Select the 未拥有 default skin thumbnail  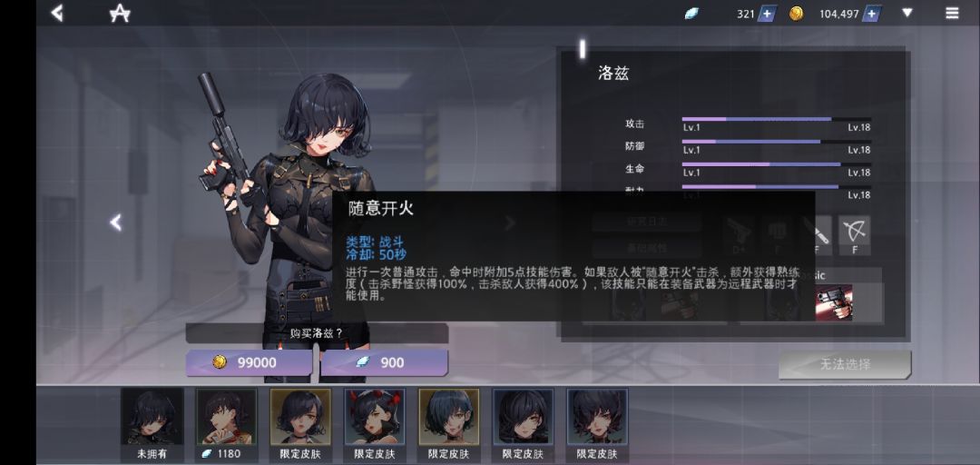click(x=152, y=424)
